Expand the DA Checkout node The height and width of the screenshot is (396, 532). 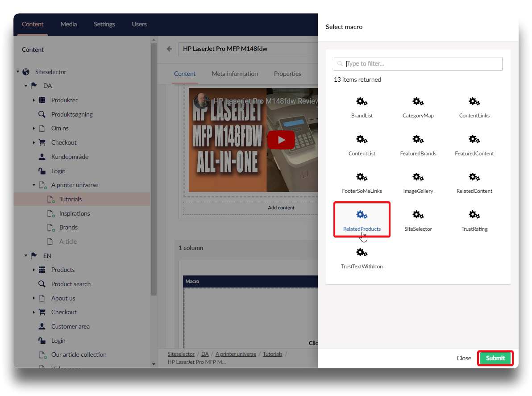[33, 142]
